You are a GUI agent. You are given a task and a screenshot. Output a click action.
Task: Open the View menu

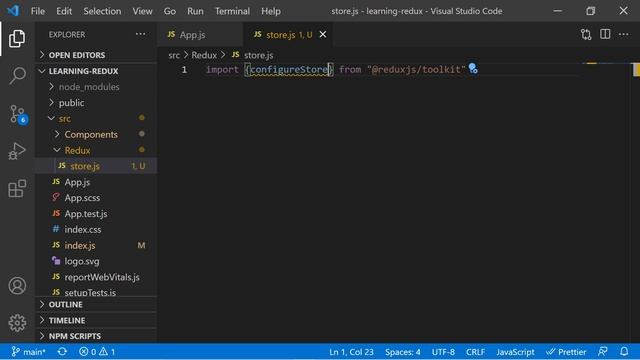pos(142,11)
